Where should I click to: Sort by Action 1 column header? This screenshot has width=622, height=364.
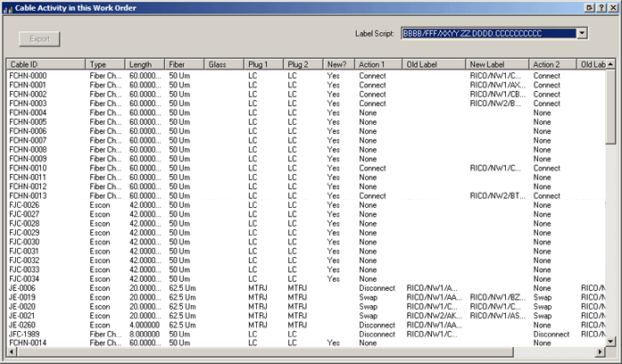378,64
